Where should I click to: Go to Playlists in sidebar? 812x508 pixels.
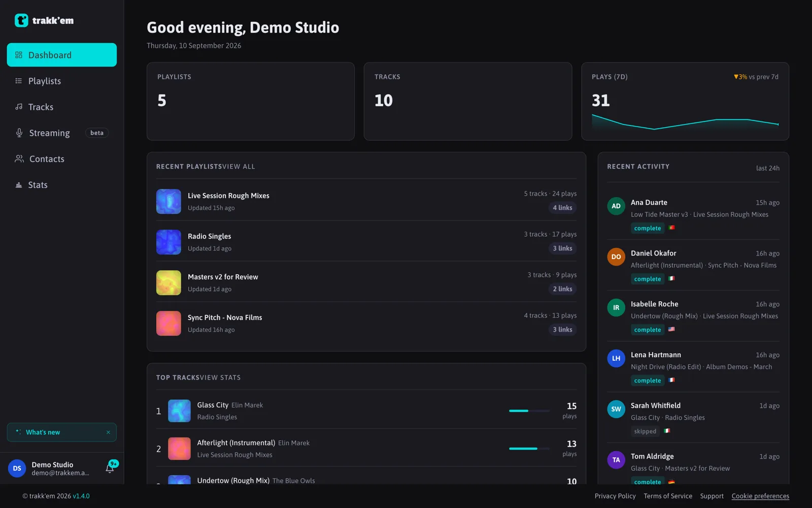[61, 81]
